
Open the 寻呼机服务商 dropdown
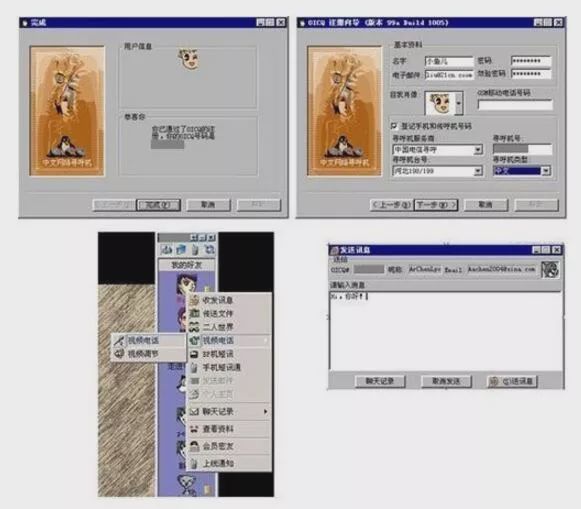[478, 150]
